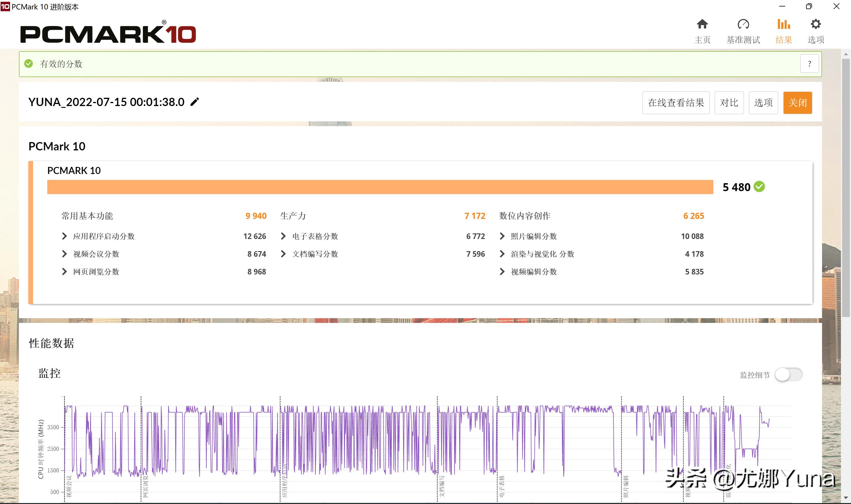The height and width of the screenshot is (504, 851).
Task: Click the pencil icon to rename result
Action: tap(195, 102)
